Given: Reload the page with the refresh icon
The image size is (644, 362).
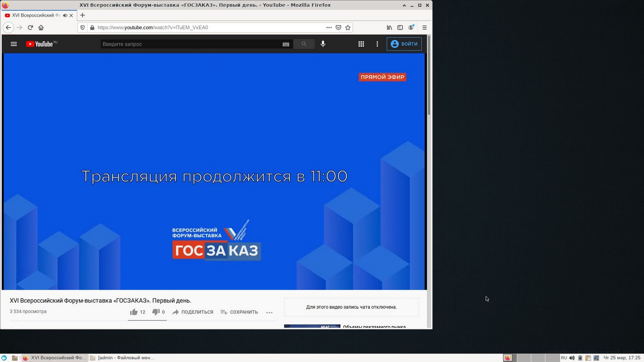Looking at the screenshot, I should (x=30, y=27).
